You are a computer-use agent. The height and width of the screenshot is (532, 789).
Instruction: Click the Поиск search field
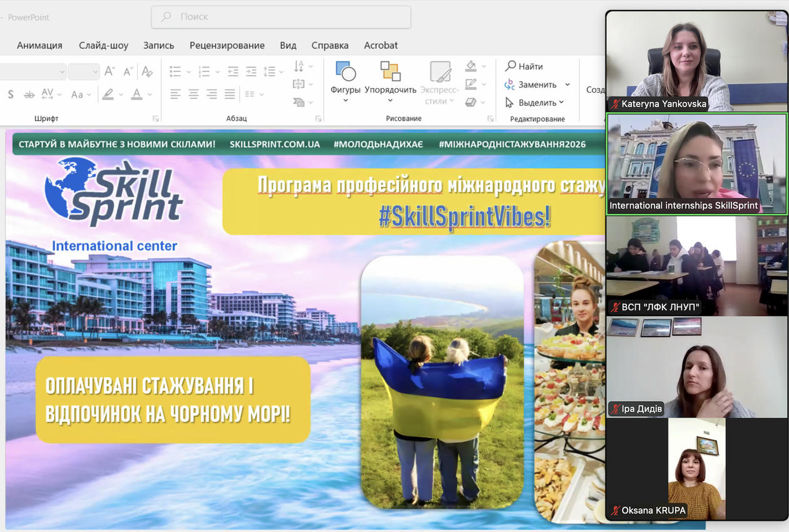pyautogui.click(x=281, y=17)
